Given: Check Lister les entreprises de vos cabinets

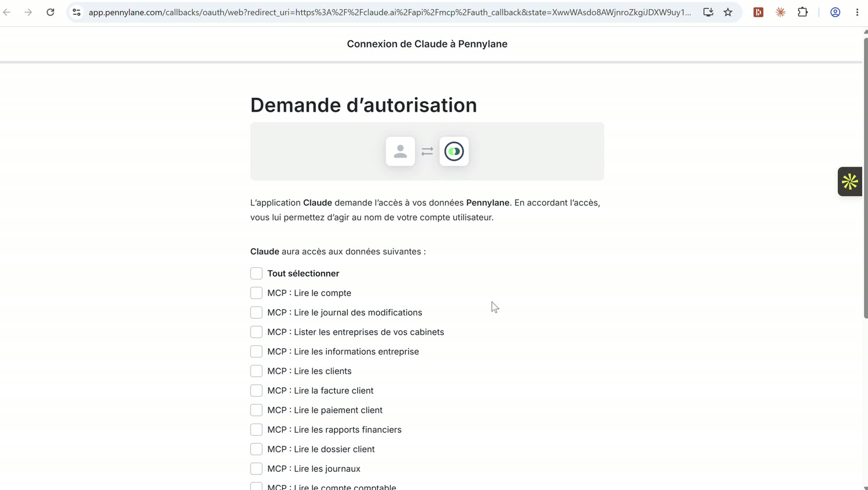Looking at the screenshot, I should click(256, 332).
